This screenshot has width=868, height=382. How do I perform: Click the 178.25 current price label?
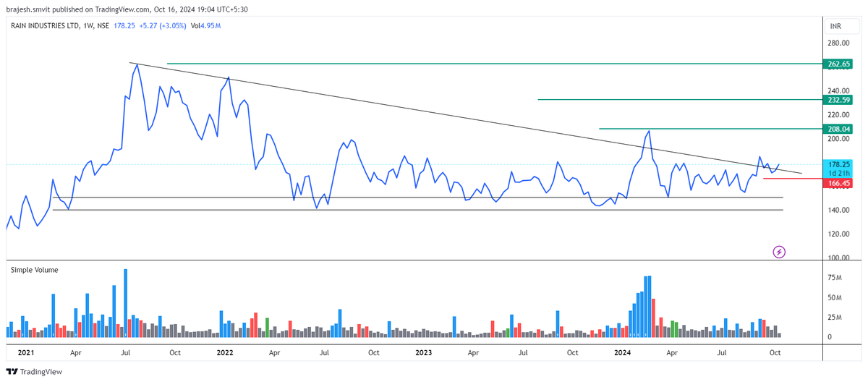click(x=839, y=165)
